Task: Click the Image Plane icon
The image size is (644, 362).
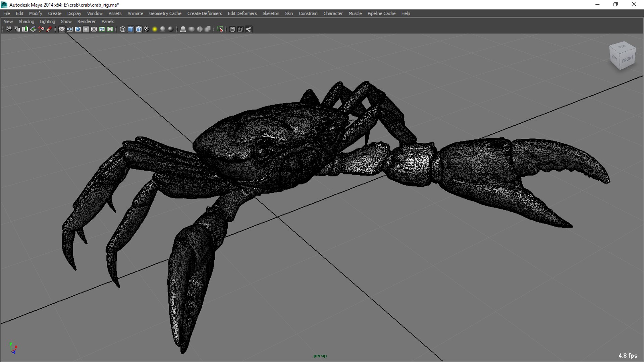Action: 33,29
